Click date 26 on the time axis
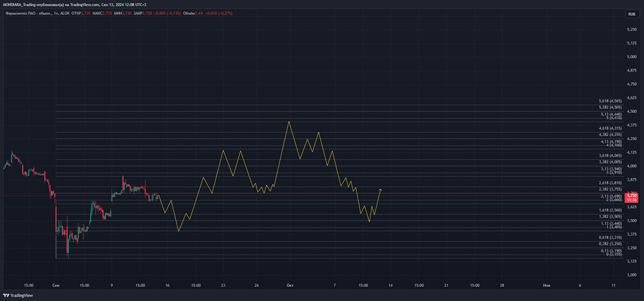Image resolution: width=644 pixels, height=301 pixels. click(x=256, y=285)
